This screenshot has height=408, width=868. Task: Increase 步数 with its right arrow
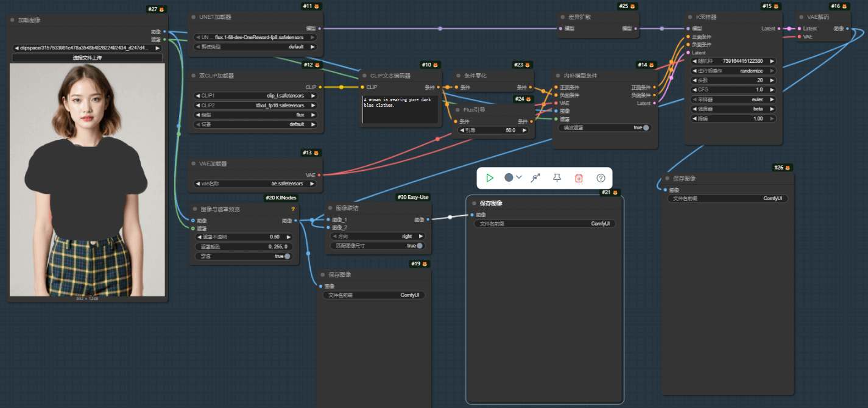(x=773, y=80)
